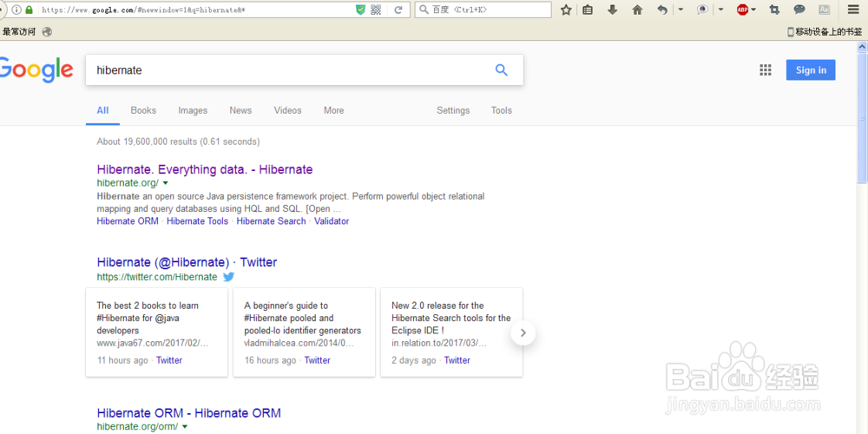The image size is (868, 434).
Task: Switch to the Videos tab
Action: pyautogui.click(x=288, y=111)
